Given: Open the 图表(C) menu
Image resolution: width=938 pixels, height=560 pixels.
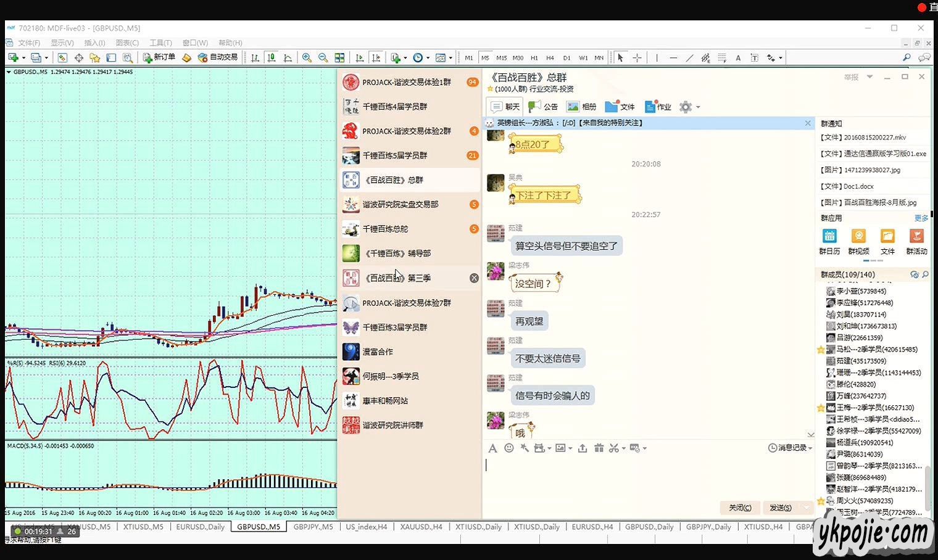Looking at the screenshot, I should [x=127, y=43].
